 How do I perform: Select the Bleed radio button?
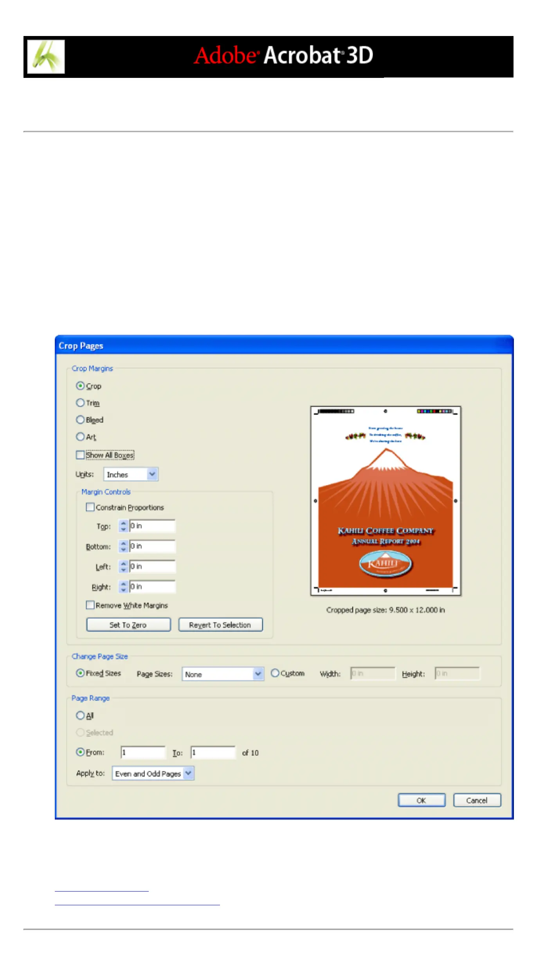[80, 420]
